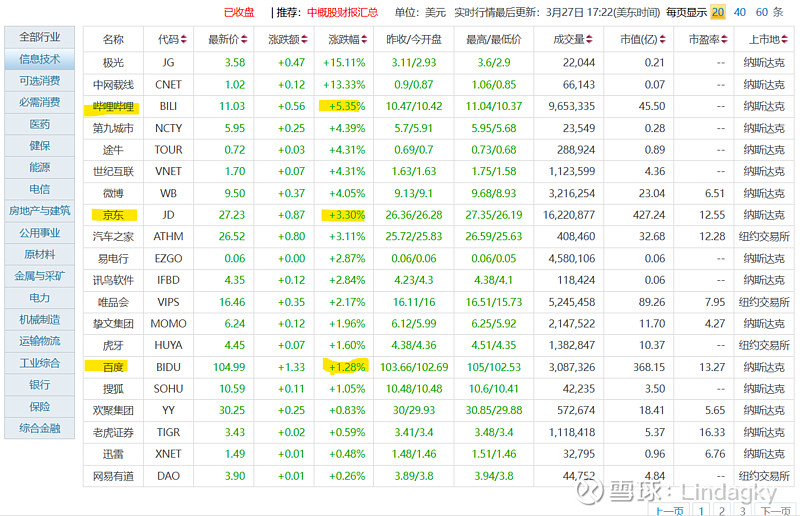This screenshot has height=516, width=800.
Task: Open 百度 stock name
Action: click(x=113, y=367)
